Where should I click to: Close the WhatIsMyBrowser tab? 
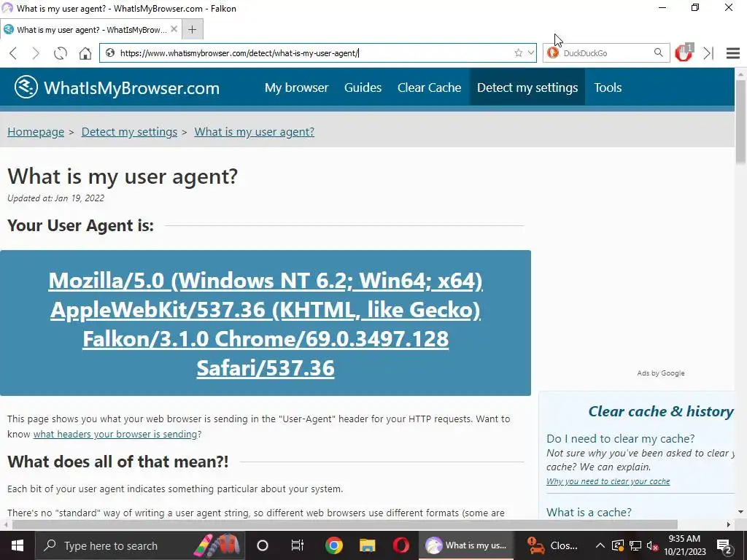(x=174, y=29)
